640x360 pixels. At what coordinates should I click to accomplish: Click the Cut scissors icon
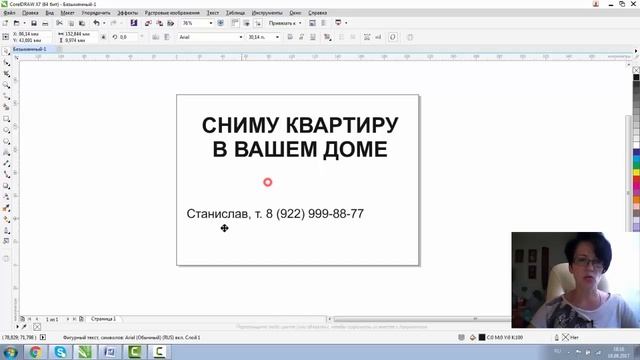pyautogui.click(x=59, y=23)
